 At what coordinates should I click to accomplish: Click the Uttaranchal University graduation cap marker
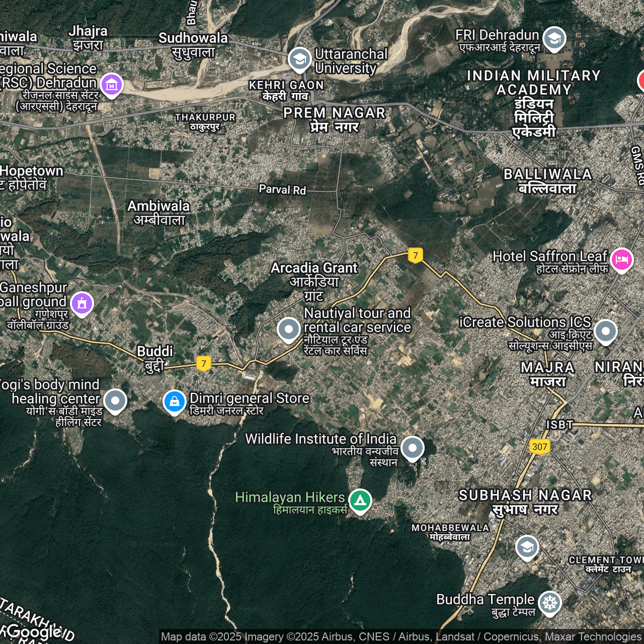[x=299, y=59]
